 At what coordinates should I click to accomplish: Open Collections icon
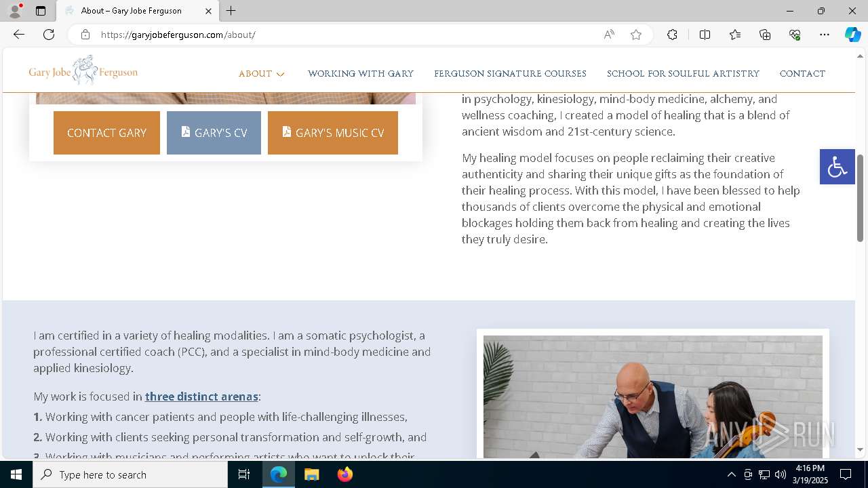coord(765,35)
